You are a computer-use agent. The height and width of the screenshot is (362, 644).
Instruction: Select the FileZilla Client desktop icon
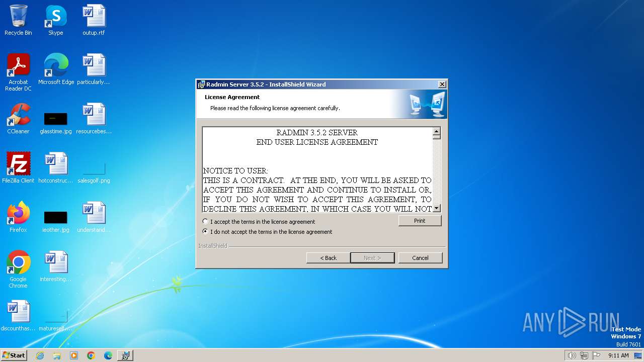(18, 168)
